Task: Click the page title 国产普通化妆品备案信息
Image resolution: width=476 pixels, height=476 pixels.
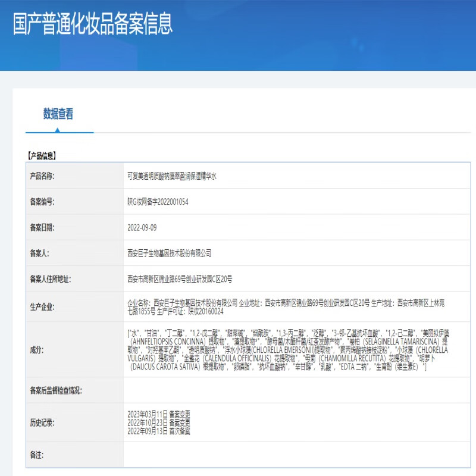Action: 93,24
